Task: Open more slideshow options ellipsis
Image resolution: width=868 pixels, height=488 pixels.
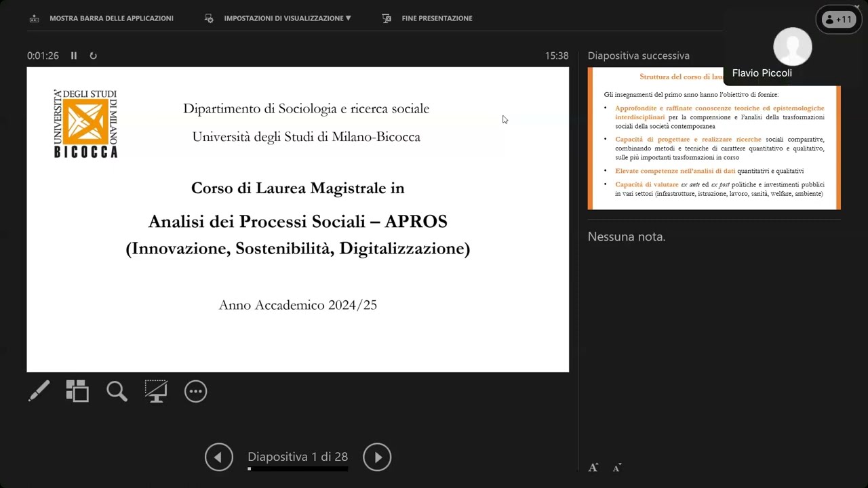Action: click(195, 391)
